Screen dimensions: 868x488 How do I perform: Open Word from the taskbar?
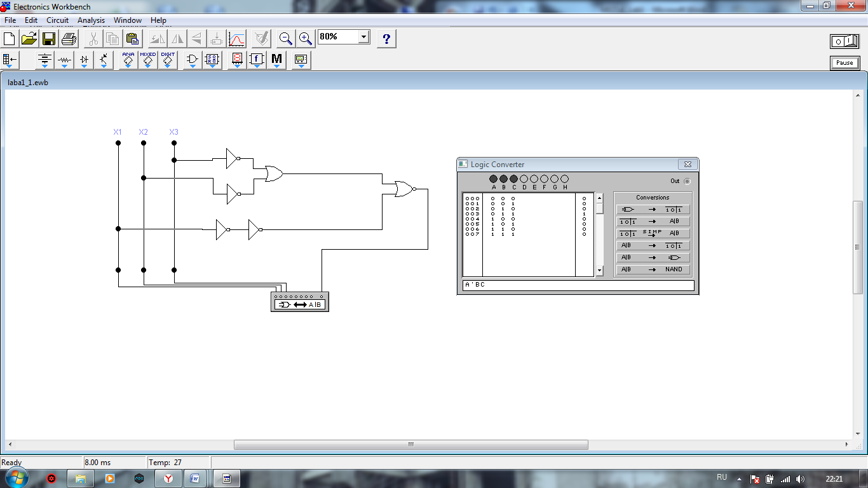click(x=196, y=478)
